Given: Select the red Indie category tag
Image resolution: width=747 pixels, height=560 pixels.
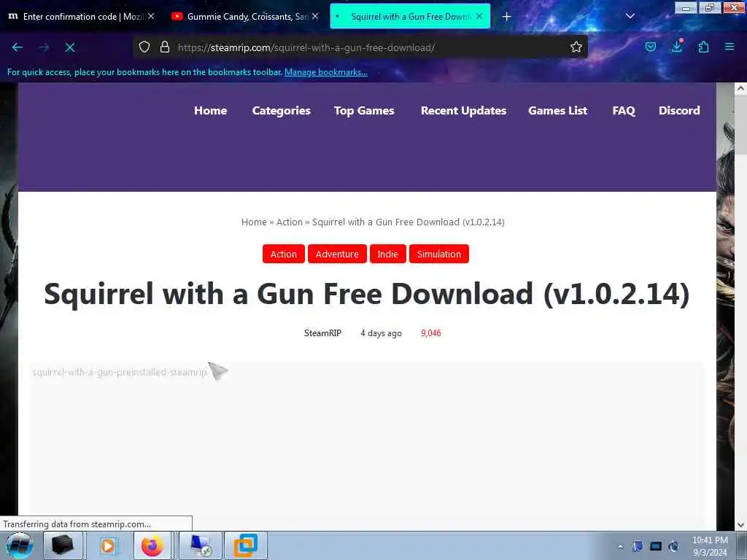Looking at the screenshot, I should pyautogui.click(x=388, y=254).
